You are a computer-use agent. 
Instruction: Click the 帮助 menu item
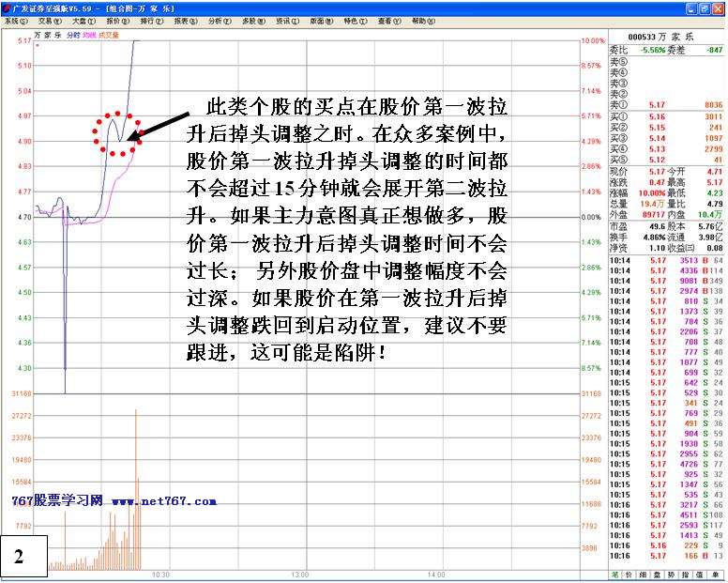418,21
